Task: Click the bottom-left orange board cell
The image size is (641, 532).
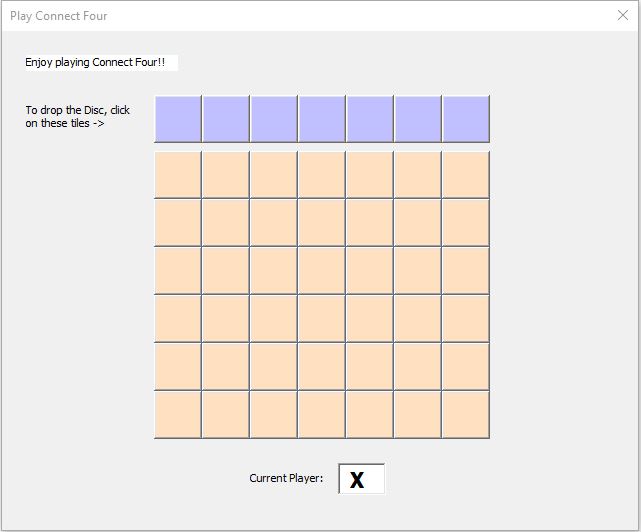Action: pos(178,414)
